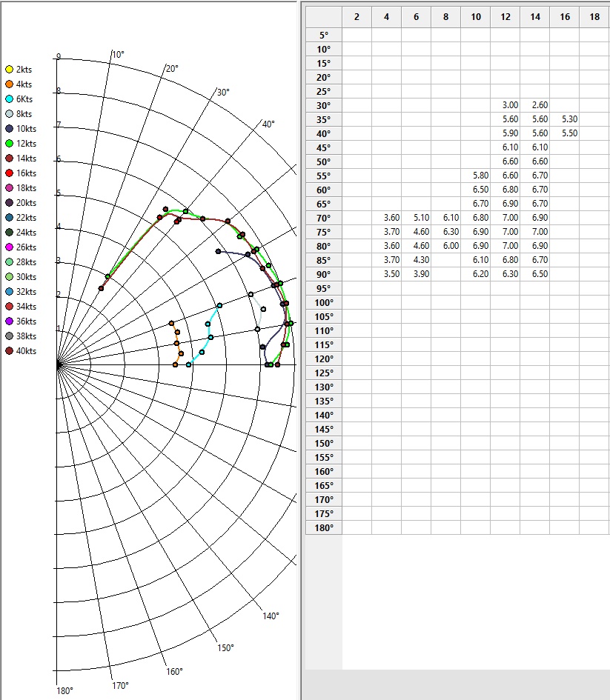Select the 85° row cell showing 6.10
Screen dimensions: 610x700
coord(476,260)
